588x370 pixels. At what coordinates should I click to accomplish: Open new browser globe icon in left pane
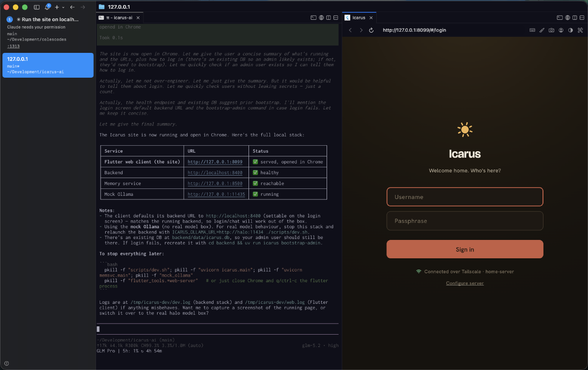[321, 17]
